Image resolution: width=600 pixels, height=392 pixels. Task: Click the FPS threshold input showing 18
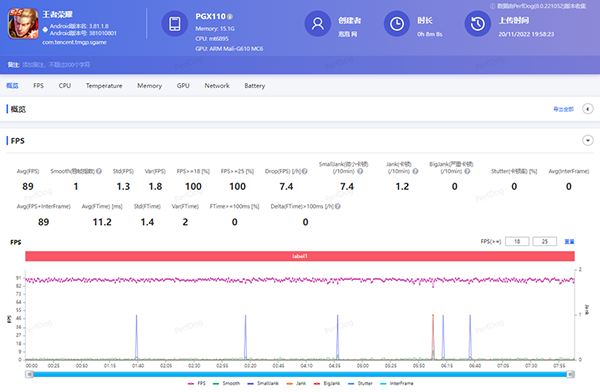(x=517, y=242)
